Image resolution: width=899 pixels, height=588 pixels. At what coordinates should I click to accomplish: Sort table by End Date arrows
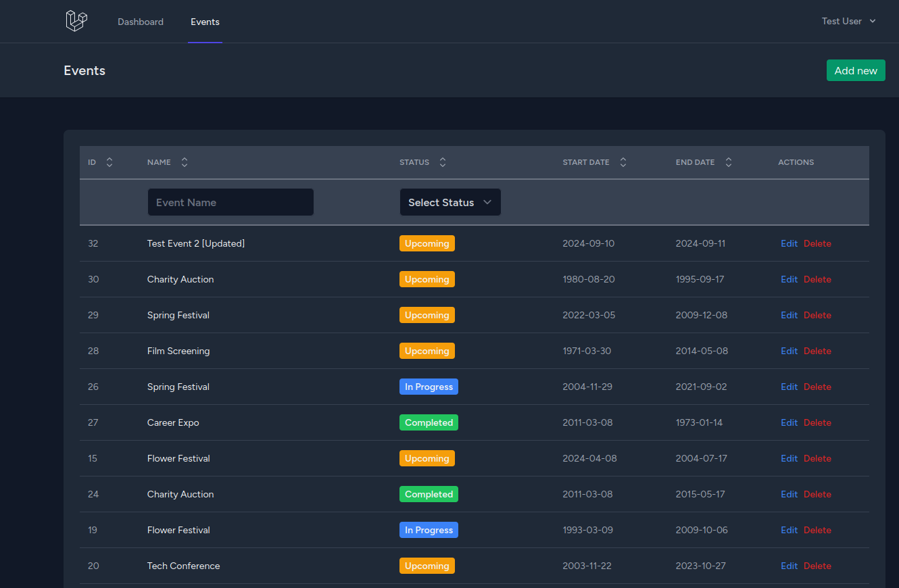729,162
